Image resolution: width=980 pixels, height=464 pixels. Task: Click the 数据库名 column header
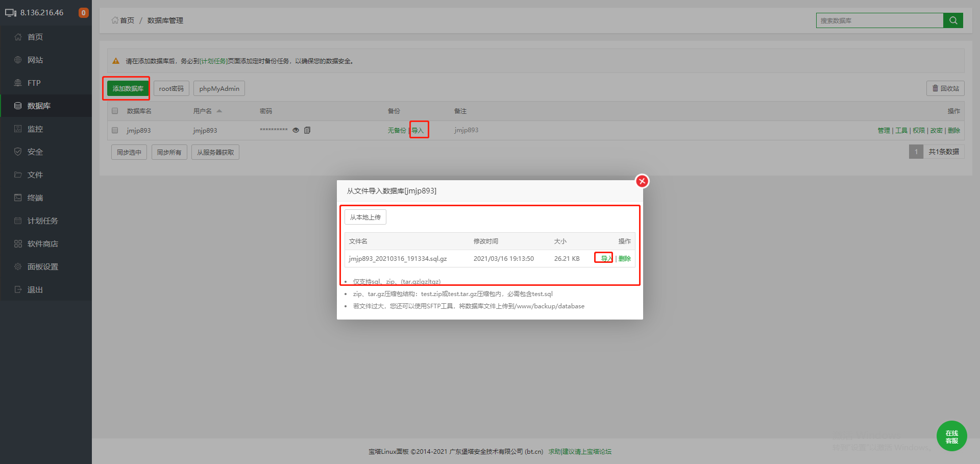point(139,111)
